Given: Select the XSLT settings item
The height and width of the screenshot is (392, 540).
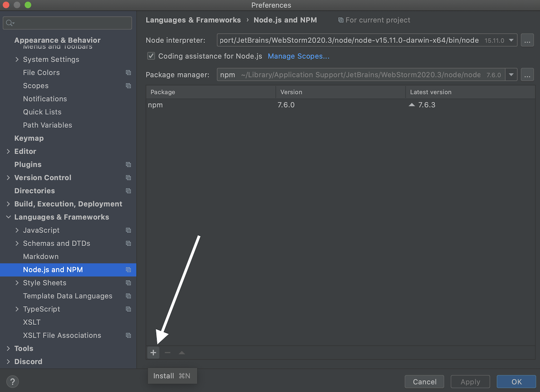Looking at the screenshot, I should 31,322.
